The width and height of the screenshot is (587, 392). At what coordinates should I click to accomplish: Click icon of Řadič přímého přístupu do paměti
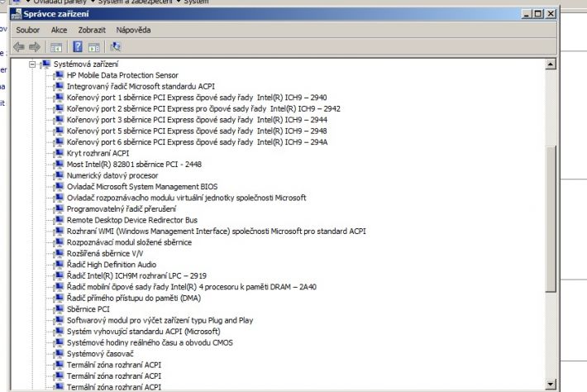(x=59, y=298)
